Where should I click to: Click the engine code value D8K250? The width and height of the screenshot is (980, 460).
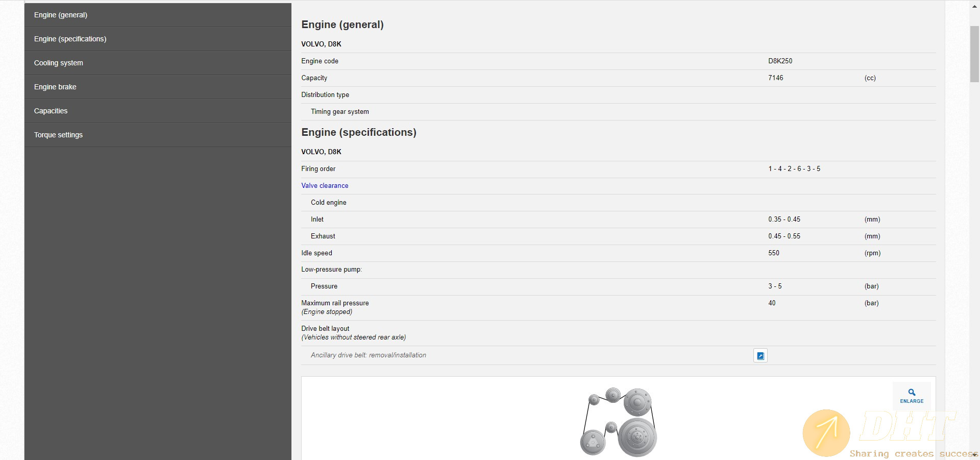click(780, 61)
